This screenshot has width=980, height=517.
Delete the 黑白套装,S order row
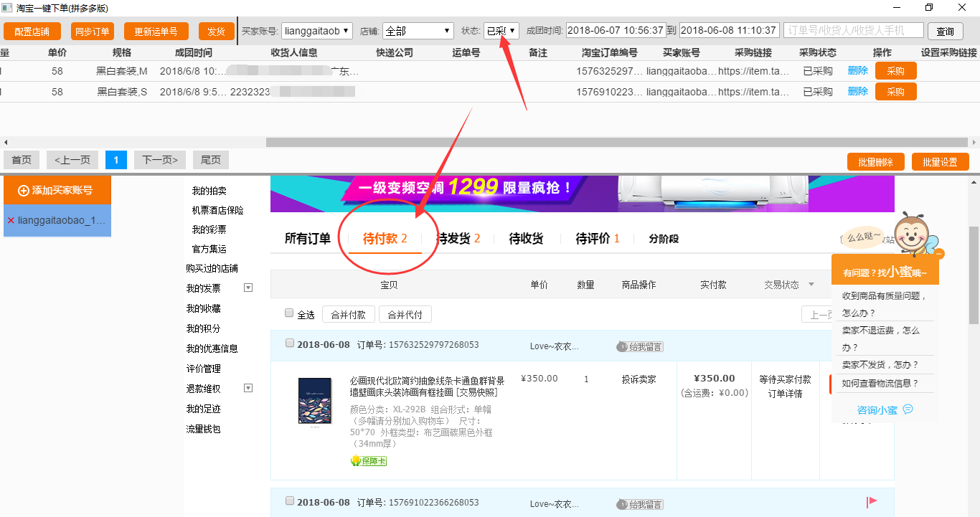(x=857, y=92)
